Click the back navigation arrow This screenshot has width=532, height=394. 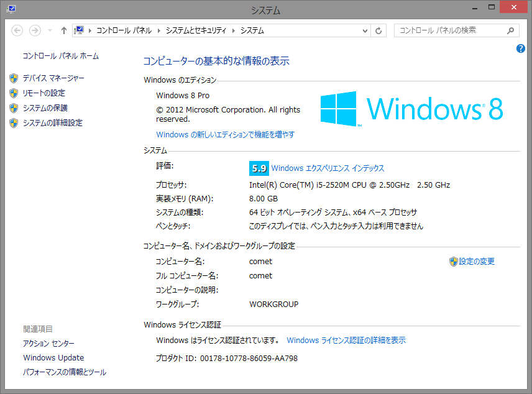(x=17, y=30)
